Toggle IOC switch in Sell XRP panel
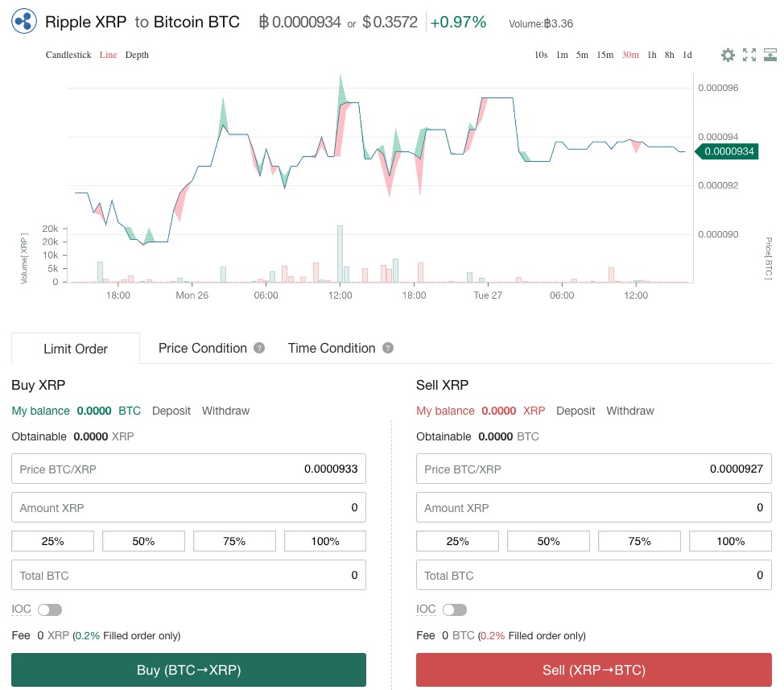The height and width of the screenshot is (690, 784). point(455,609)
